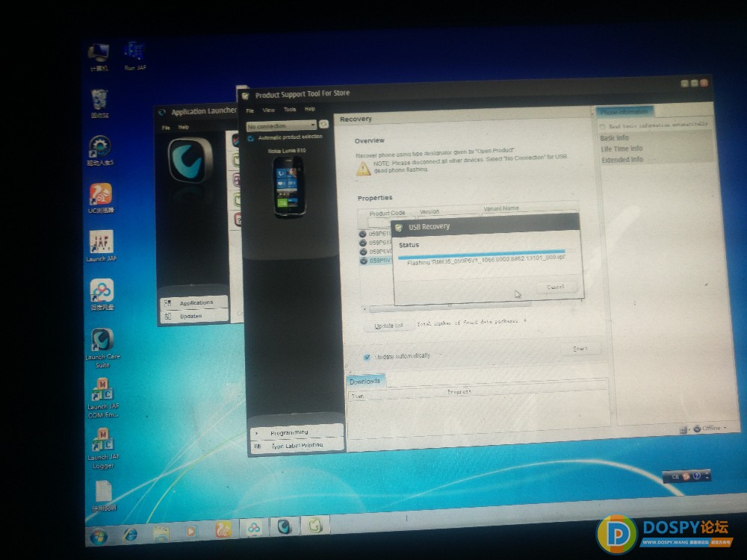Toggle the Update automatically checkbox
This screenshot has height=560, width=747.
click(x=367, y=357)
